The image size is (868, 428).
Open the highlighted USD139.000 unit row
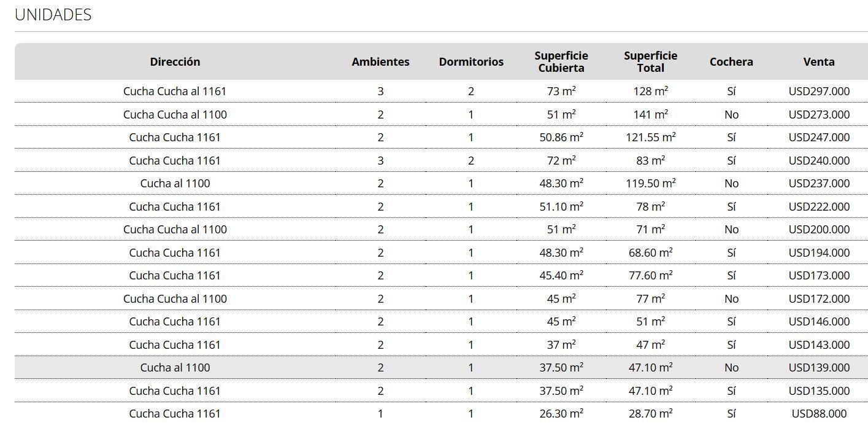(441, 368)
